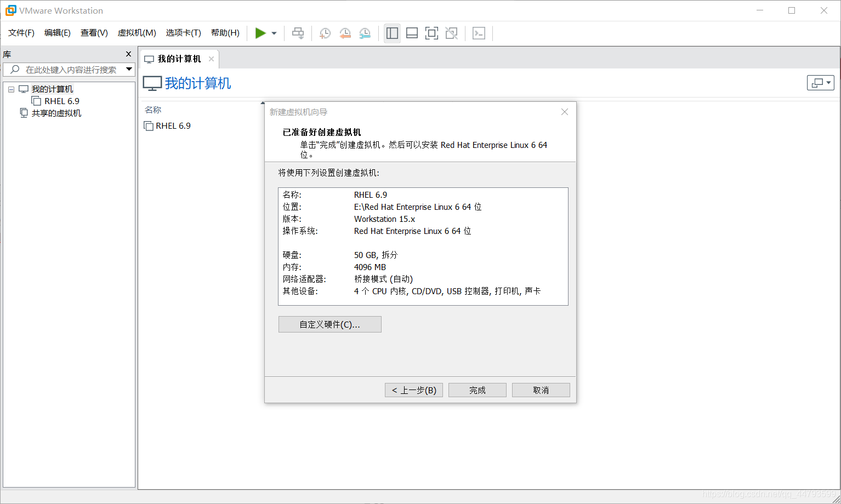Viewport: 841px width, 504px height.
Task: Power on the virtual machine with green play icon
Action: point(261,33)
